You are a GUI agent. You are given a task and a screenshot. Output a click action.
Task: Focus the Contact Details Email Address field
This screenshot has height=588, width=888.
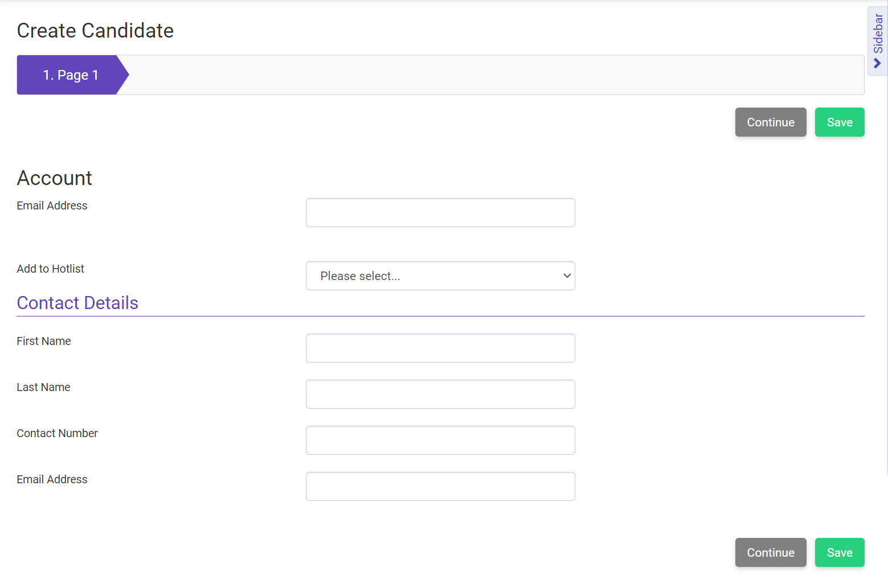(440, 486)
